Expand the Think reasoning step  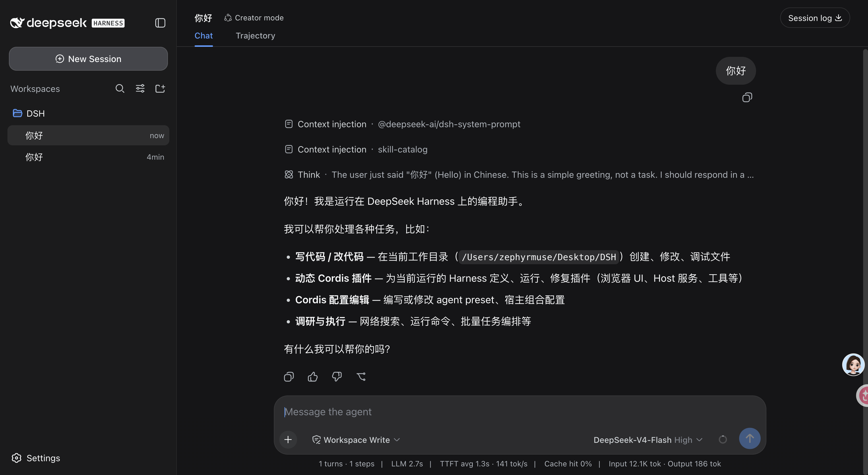519,175
